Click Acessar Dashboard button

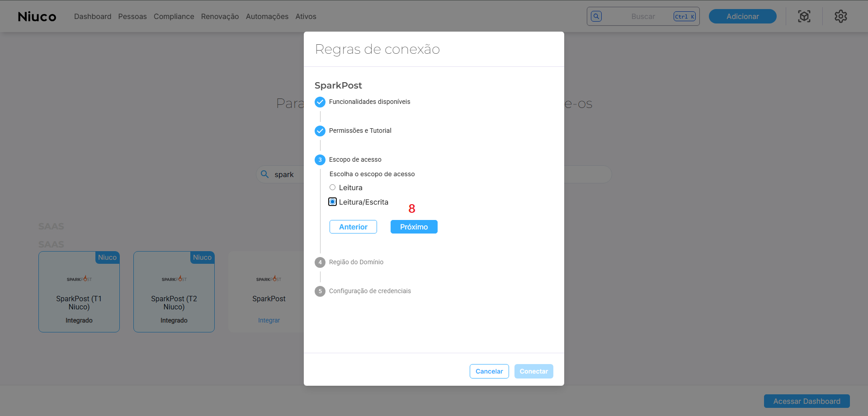tap(807, 401)
